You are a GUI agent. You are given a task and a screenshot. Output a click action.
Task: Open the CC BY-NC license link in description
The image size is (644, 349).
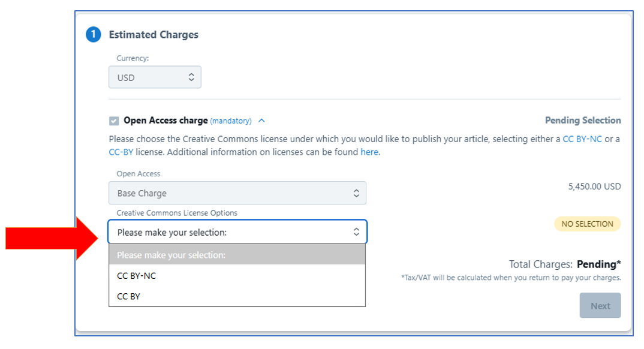coord(582,139)
